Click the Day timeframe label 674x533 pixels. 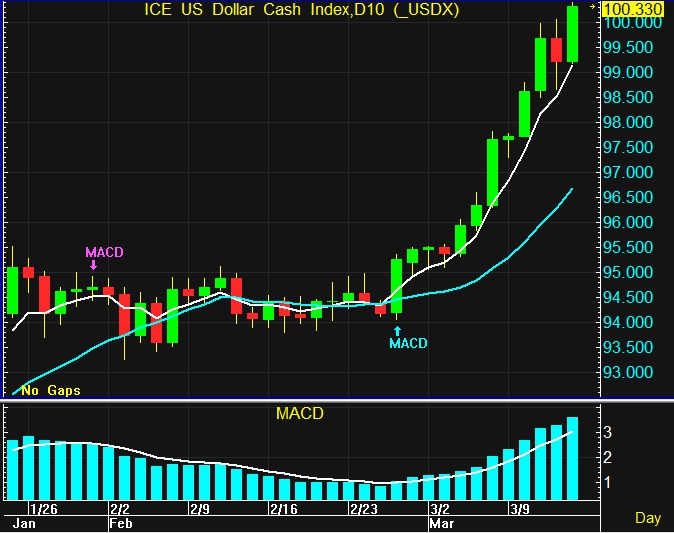(x=648, y=518)
